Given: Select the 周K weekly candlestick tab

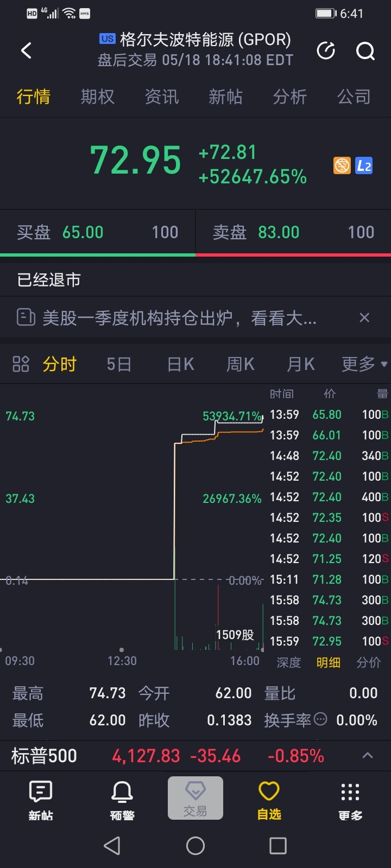Looking at the screenshot, I should (240, 364).
